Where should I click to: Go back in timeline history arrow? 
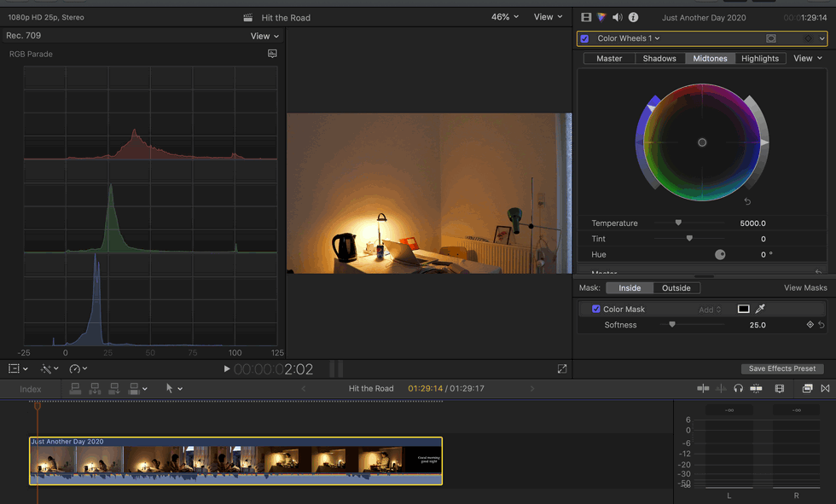click(x=304, y=388)
